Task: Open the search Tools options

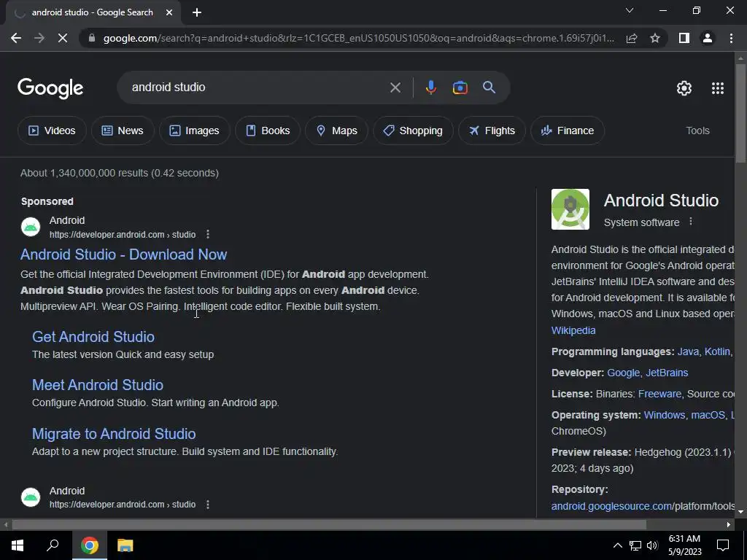Action: [697, 131]
